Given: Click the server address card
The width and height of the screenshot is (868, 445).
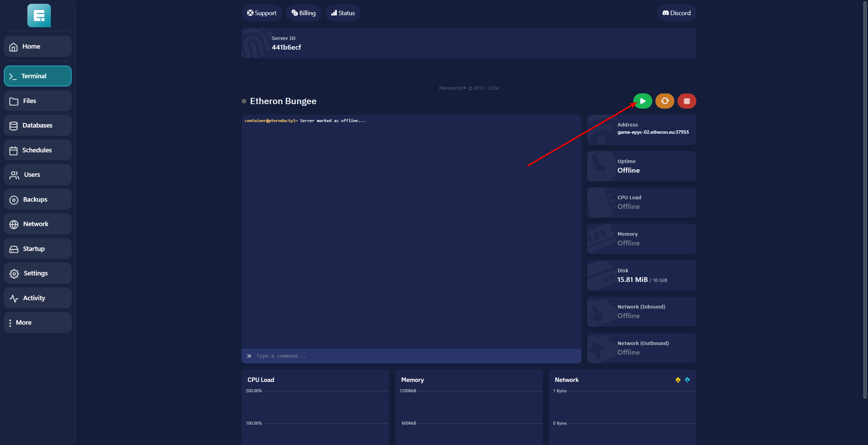Looking at the screenshot, I should 641,130.
